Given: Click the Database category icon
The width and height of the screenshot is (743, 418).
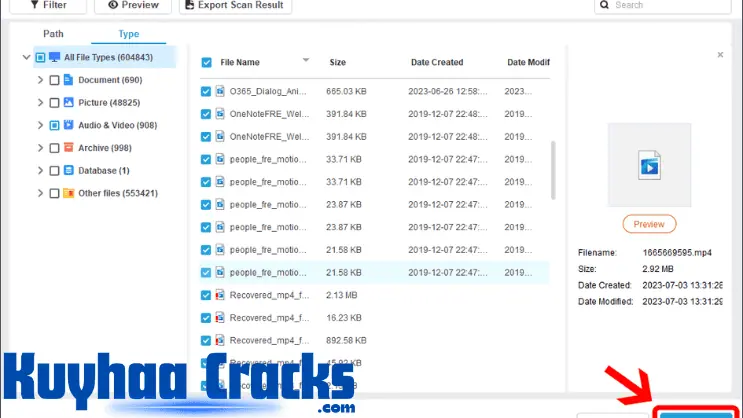Looking at the screenshot, I should tap(69, 171).
